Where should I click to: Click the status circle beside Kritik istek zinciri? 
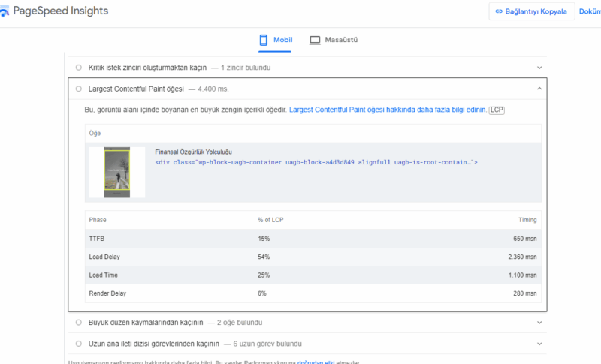79,68
